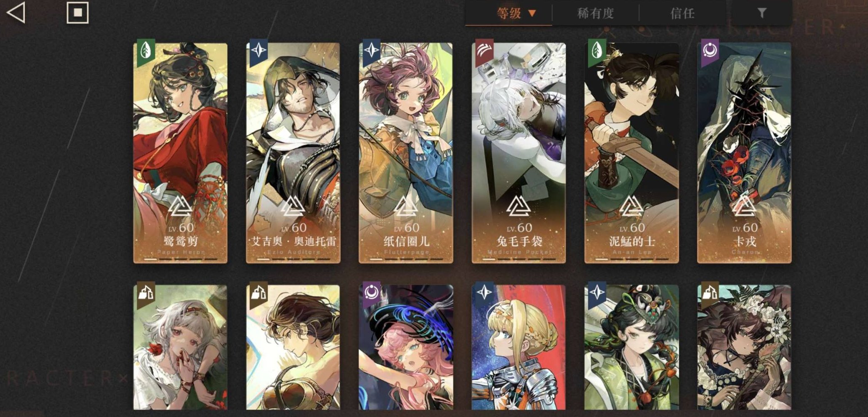
Task: Tap the back arrow icon
Action: (16, 12)
